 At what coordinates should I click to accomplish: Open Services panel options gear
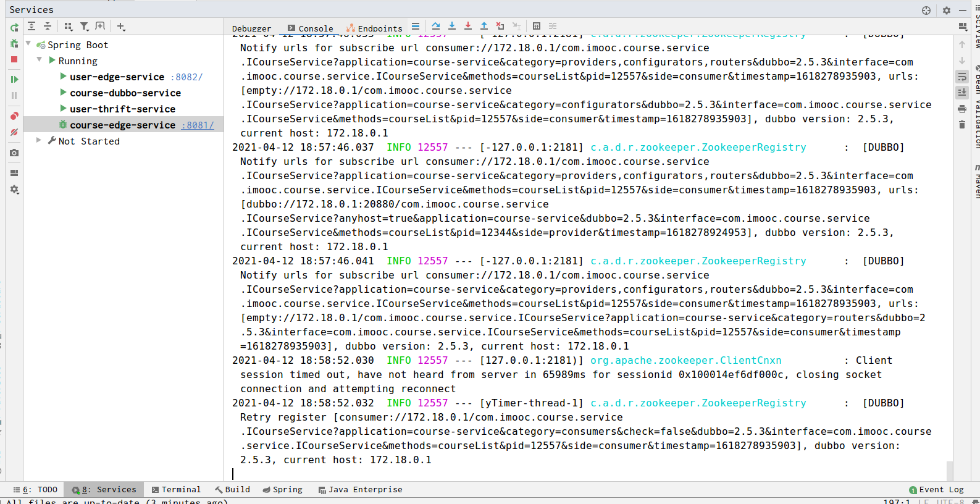coord(947,10)
